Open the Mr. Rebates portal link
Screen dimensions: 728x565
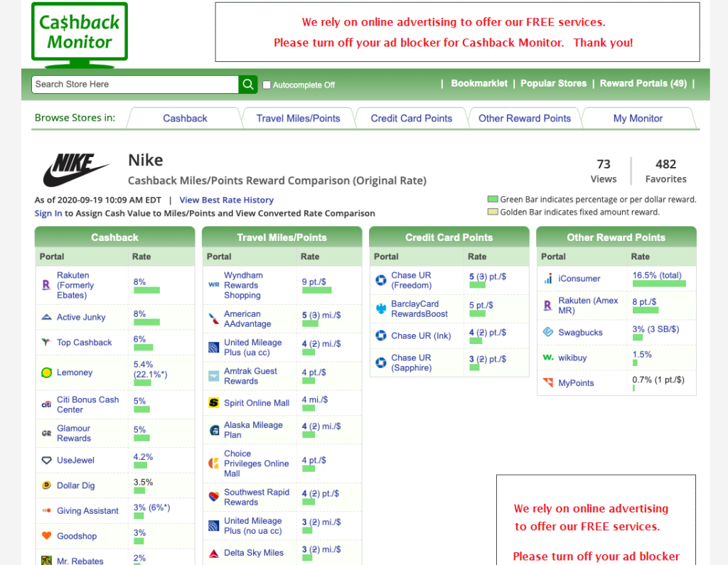[80, 561]
